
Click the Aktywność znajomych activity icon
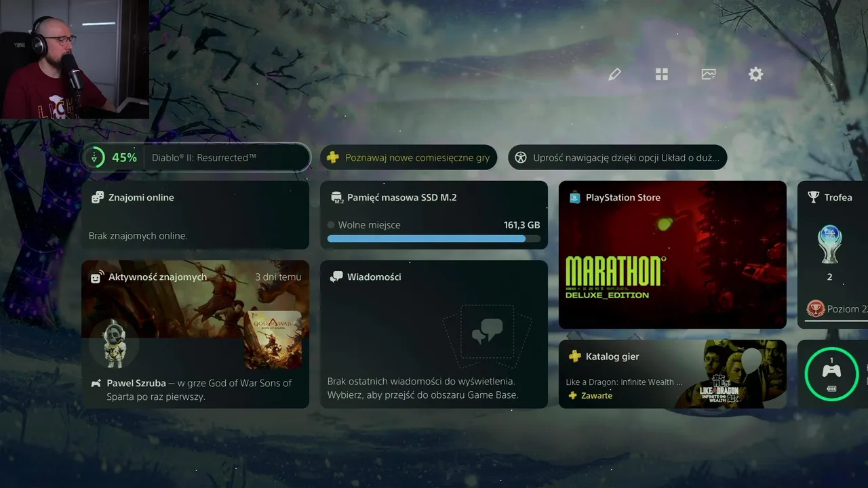coord(98,277)
